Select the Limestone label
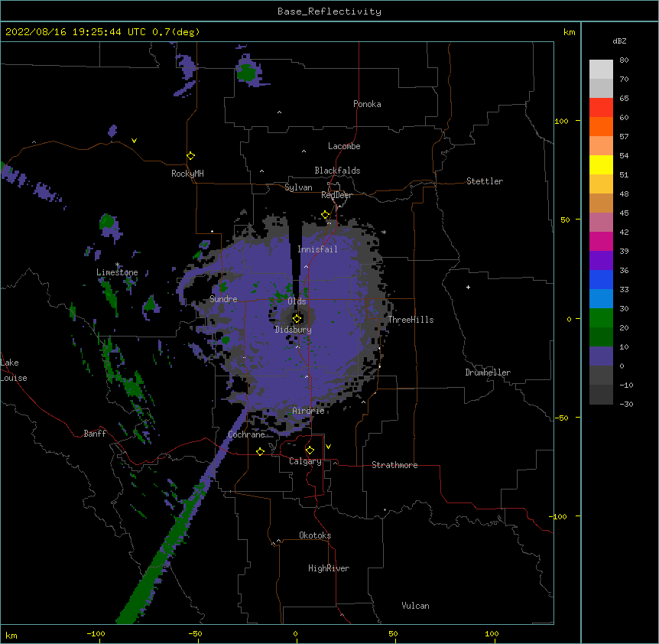Viewport: 659px width, 644px height. point(117,272)
